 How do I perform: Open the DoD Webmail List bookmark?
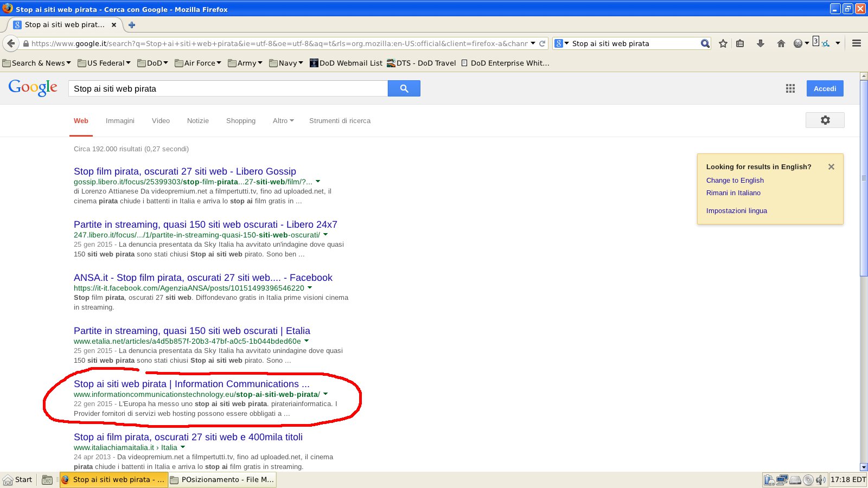click(346, 63)
